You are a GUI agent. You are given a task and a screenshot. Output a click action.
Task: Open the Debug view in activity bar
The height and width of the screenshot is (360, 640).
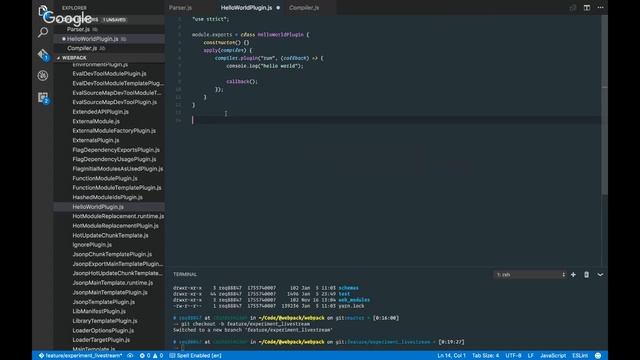[43, 76]
